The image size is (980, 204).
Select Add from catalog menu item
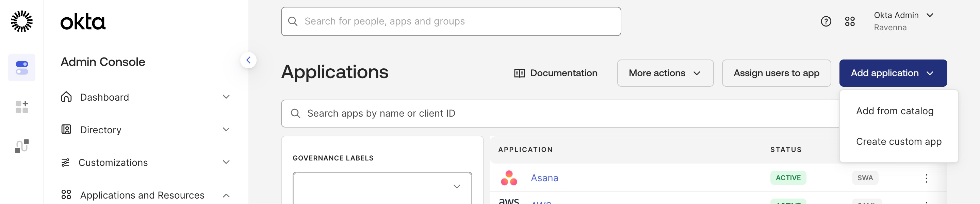(x=895, y=111)
